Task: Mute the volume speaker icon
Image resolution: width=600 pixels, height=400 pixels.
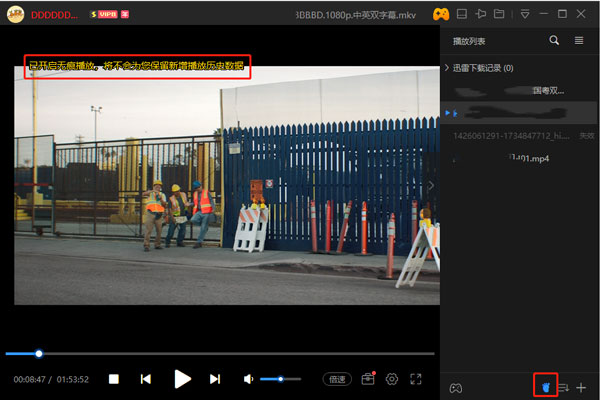Action: (248, 379)
